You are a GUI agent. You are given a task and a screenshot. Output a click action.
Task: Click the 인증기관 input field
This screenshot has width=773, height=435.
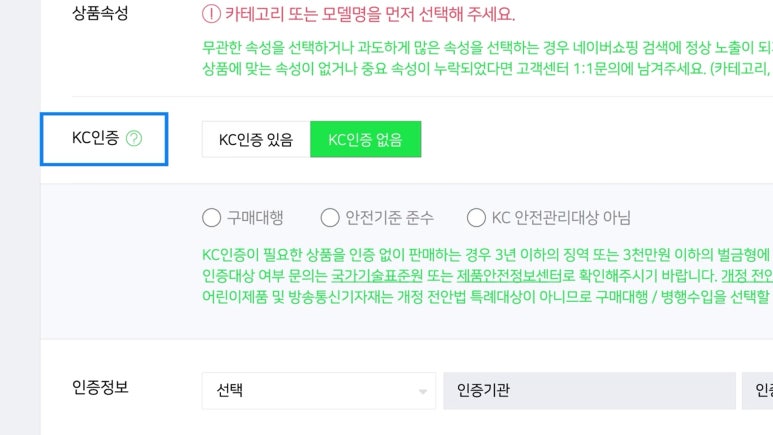coord(589,390)
